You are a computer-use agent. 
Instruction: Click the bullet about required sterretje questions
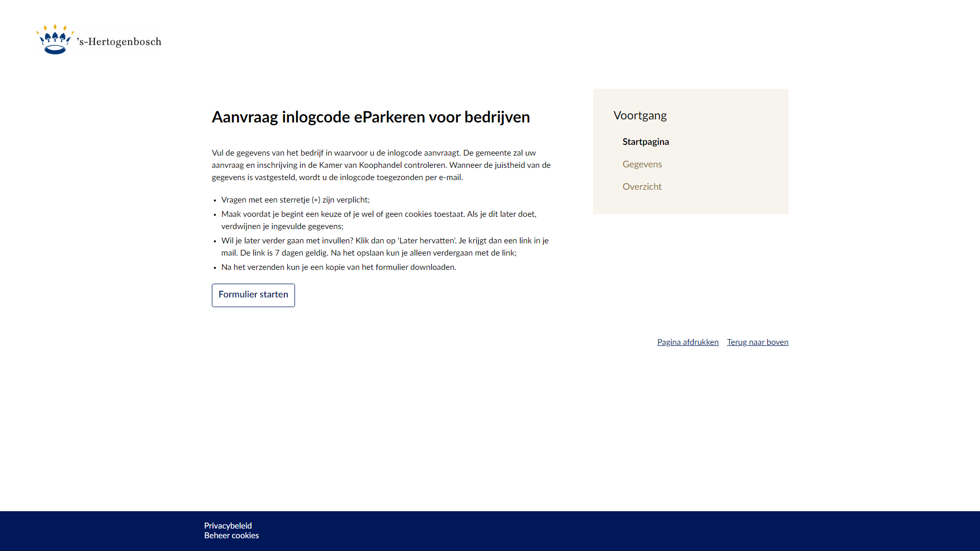tap(295, 200)
